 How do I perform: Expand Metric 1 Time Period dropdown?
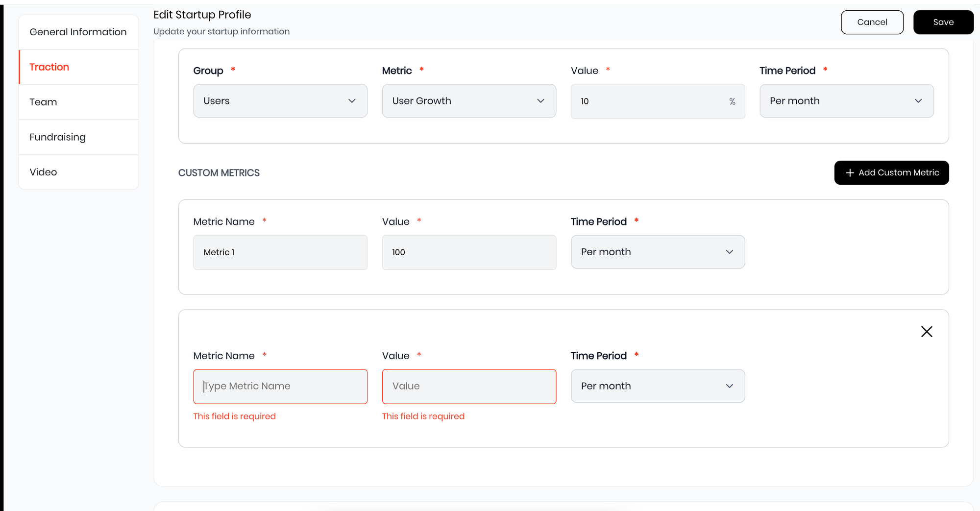click(657, 252)
